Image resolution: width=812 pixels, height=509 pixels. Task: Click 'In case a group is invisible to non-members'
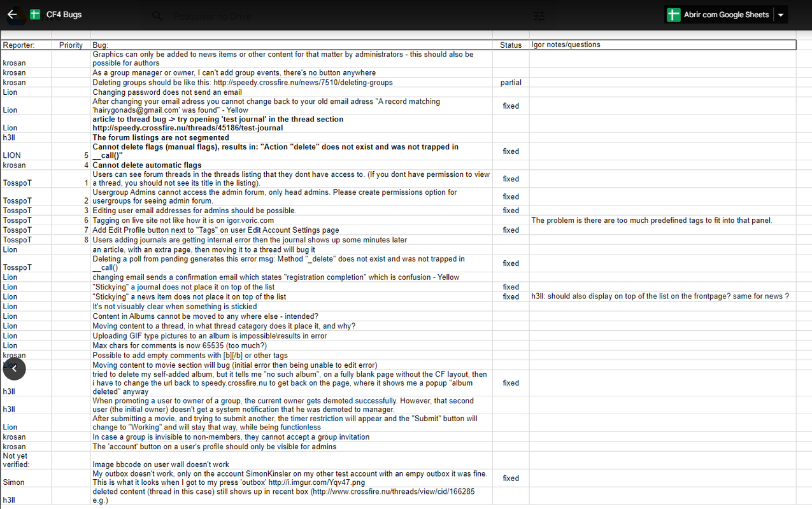point(292,437)
